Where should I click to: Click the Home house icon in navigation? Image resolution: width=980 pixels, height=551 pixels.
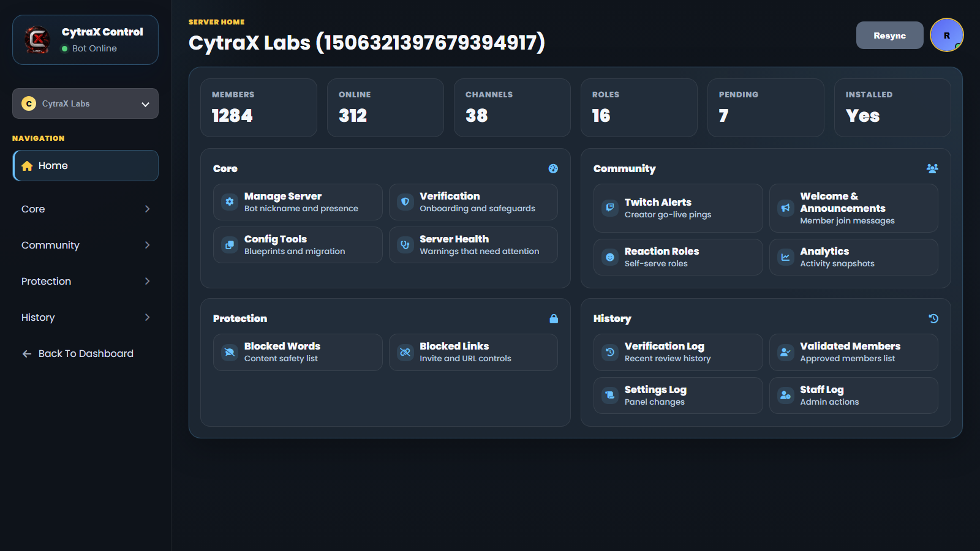pyautogui.click(x=27, y=166)
